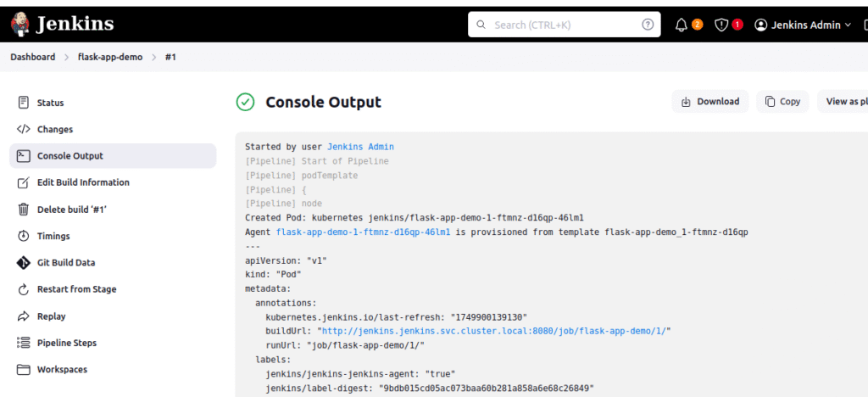
Task: Click the Replay arrow icon
Action: point(23,316)
